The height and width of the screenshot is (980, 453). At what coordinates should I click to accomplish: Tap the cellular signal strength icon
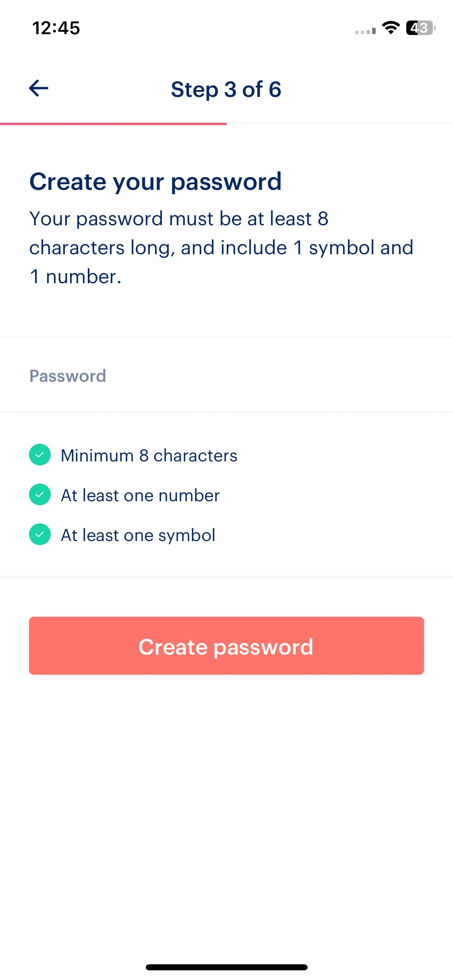tap(365, 31)
